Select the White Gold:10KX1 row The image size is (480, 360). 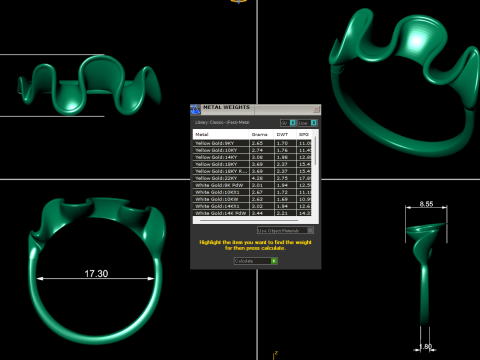tap(252, 192)
